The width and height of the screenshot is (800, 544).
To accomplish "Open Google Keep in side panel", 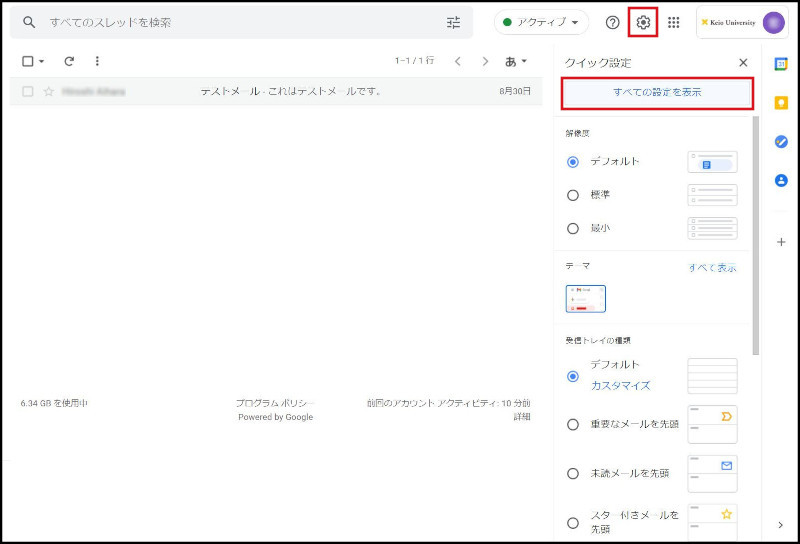I will pyautogui.click(x=781, y=103).
